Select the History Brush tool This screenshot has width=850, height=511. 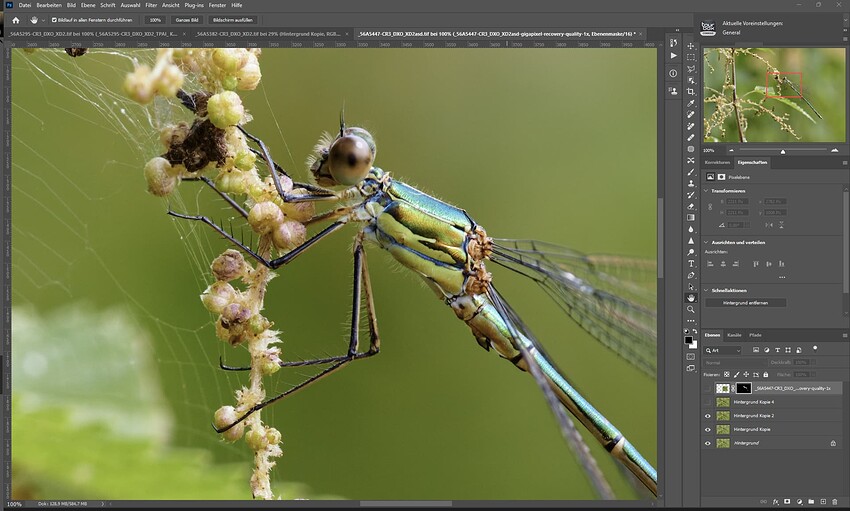[x=691, y=195]
